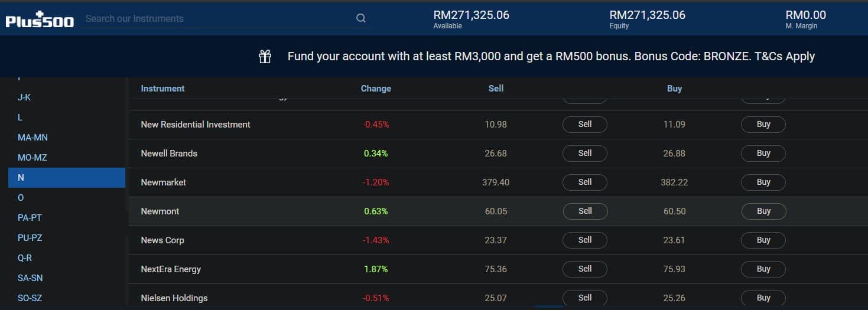Screen dimensions: 868x310
Task: Open Newmont instrument name
Action: [x=160, y=211]
